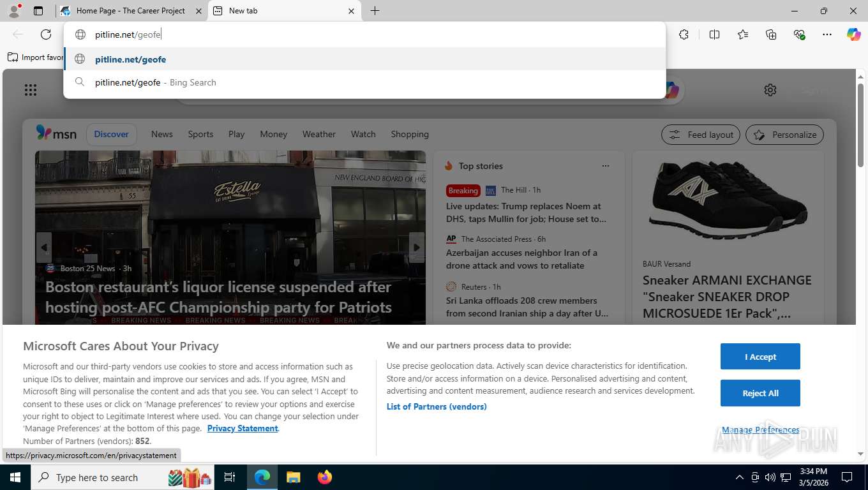Show previous headline slide
The width and height of the screenshot is (868, 490).
(x=44, y=248)
